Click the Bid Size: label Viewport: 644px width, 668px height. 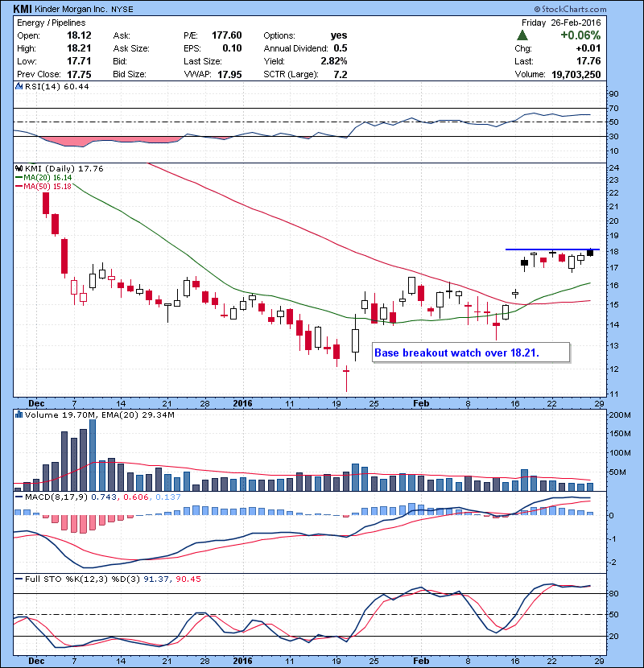[129, 74]
